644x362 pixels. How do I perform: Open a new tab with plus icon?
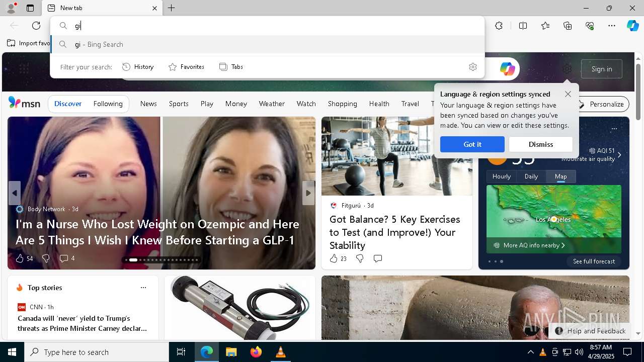172,8
